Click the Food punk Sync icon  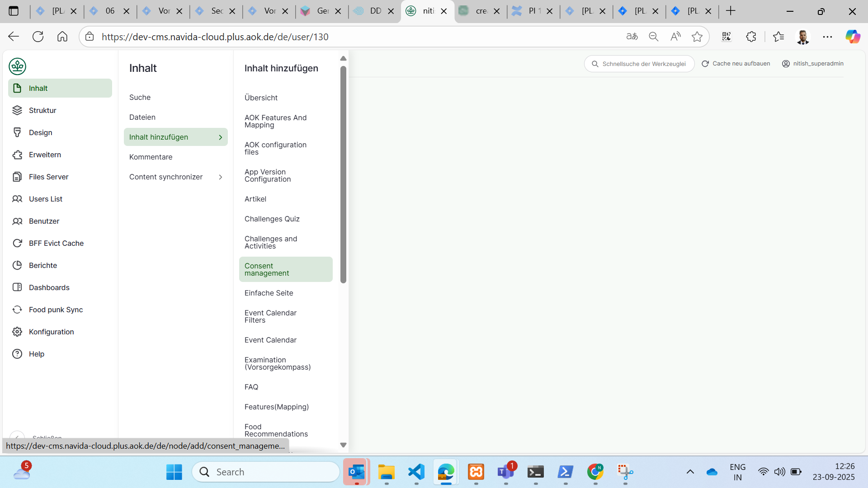[x=17, y=310]
